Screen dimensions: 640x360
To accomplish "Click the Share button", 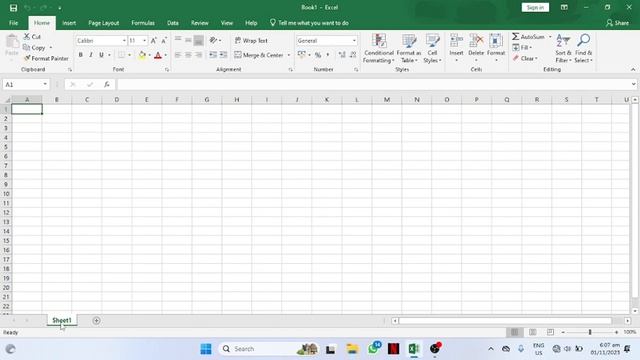I will (617, 23).
